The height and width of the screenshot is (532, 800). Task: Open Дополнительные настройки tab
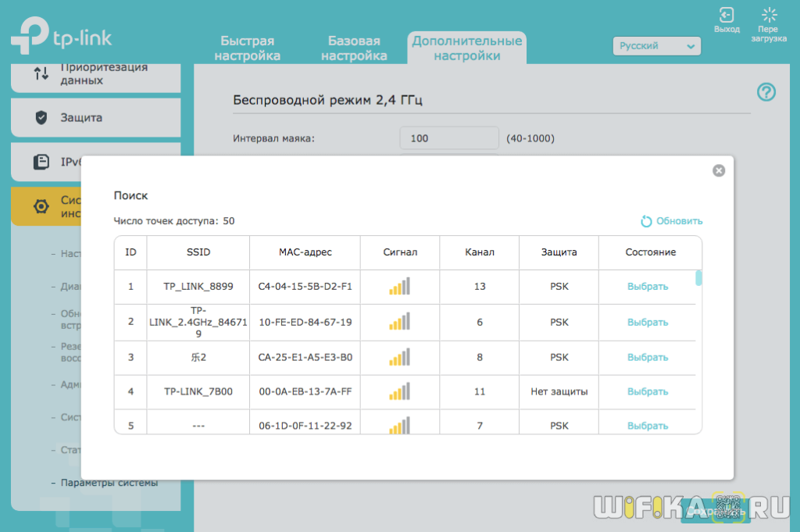pos(466,48)
